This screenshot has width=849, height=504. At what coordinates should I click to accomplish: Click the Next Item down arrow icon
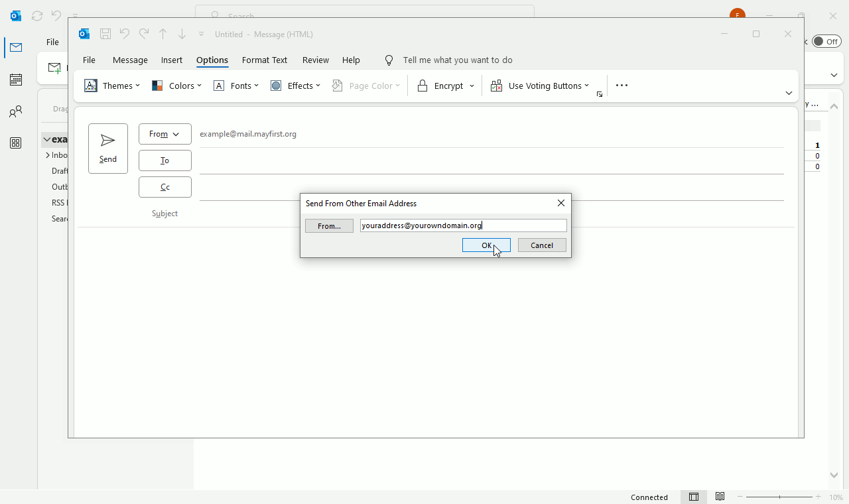(x=182, y=34)
